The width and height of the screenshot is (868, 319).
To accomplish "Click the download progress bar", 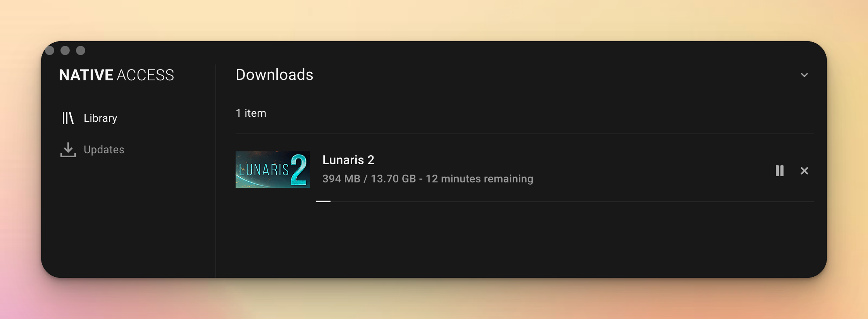I will coord(565,201).
